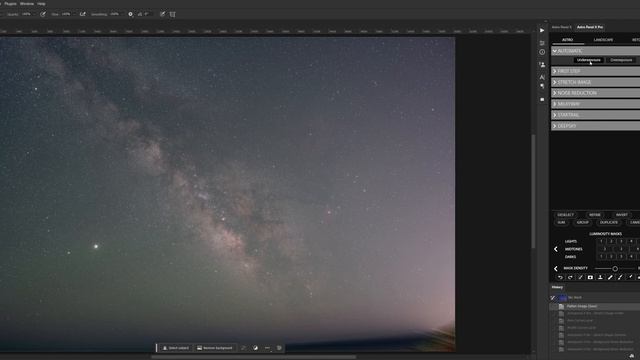Click chevron beside MASK DENSITY
The width and height of the screenshot is (640, 360).
556,268
